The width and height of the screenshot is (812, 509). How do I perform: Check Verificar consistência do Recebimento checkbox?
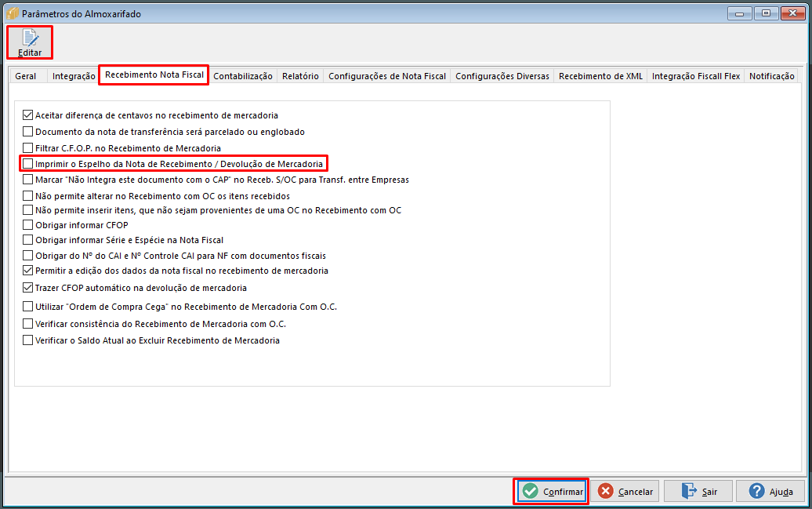tap(28, 324)
